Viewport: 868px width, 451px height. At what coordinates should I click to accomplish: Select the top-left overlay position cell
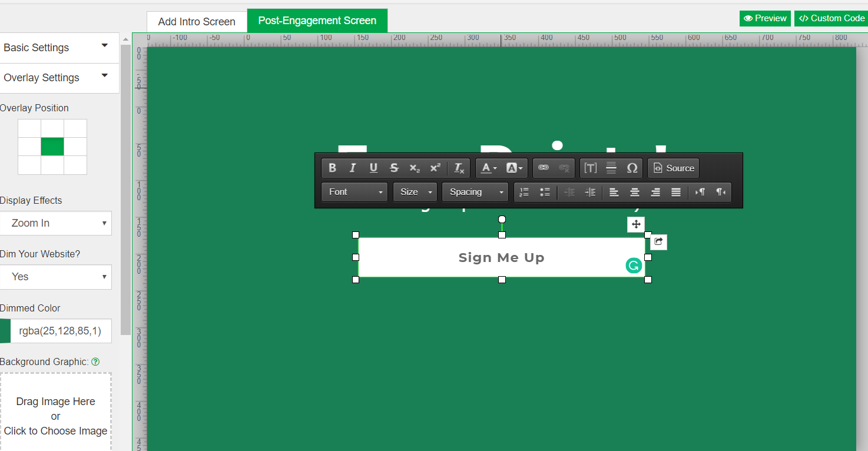[x=29, y=128]
